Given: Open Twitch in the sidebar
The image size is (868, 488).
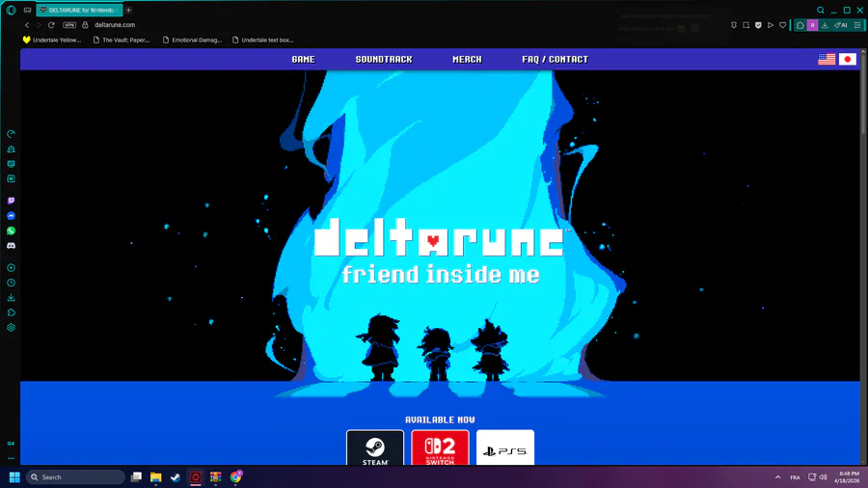Looking at the screenshot, I should [x=11, y=201].
